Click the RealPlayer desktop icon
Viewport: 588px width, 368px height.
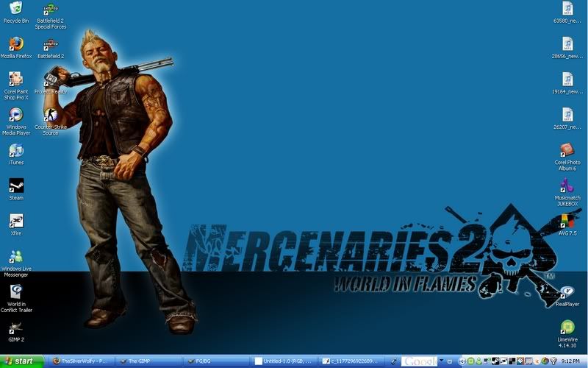(567, 296)
